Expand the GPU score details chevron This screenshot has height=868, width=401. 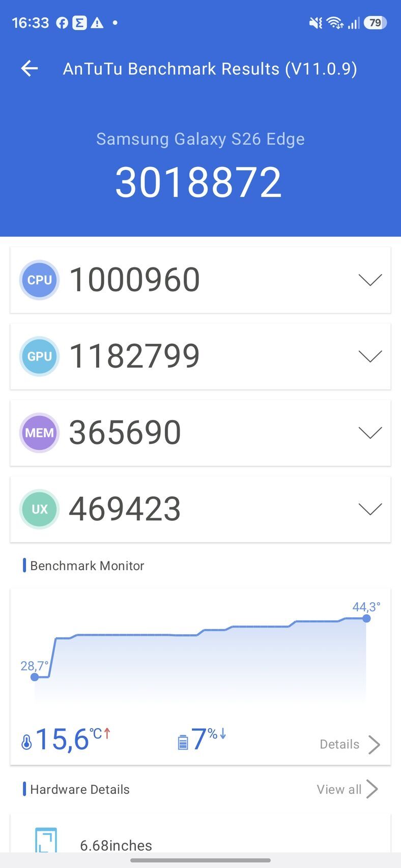370,356
